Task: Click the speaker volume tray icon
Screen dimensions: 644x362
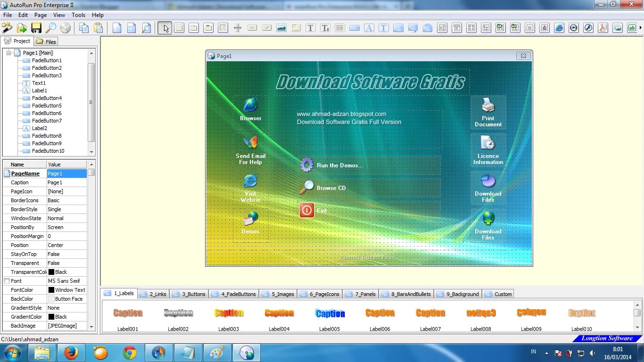Action: (x=593, y=353)
